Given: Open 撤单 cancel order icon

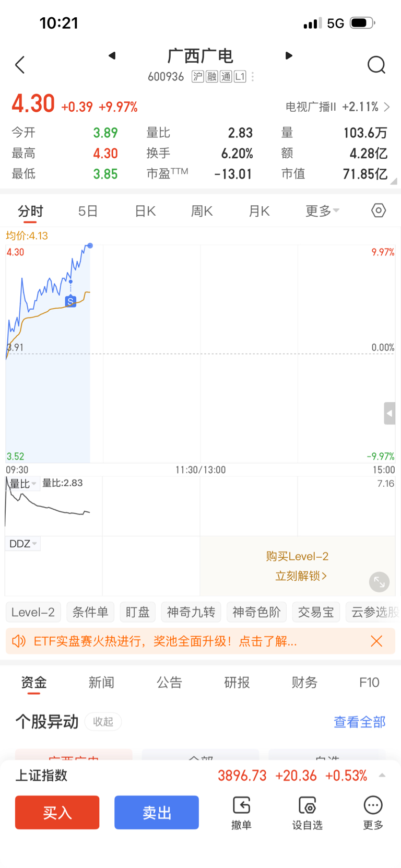Looking at the screenshot, I should [241, 813].
